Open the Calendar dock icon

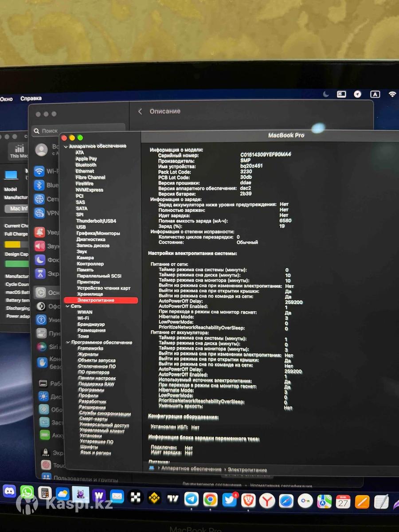(x=343, y=501)
